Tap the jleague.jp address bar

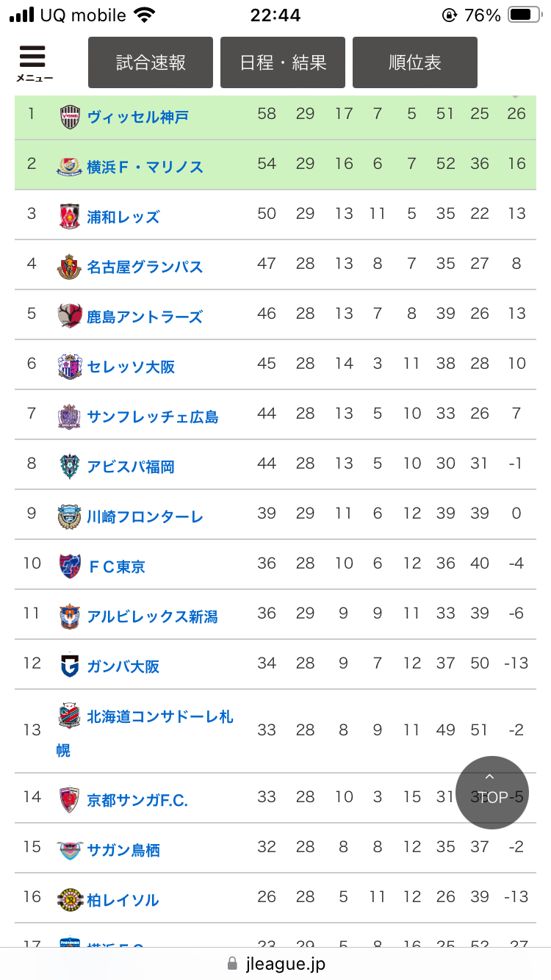[x=275, y=963]
